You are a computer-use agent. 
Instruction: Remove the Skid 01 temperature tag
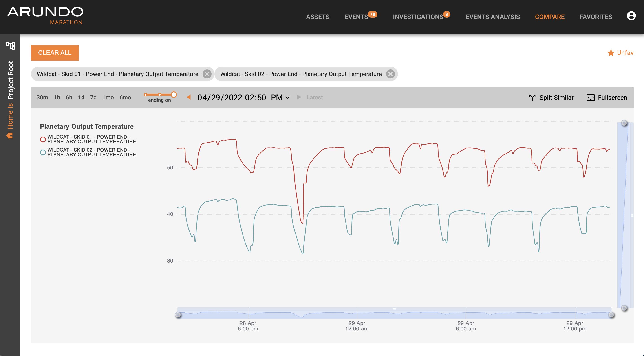(207, 74)
